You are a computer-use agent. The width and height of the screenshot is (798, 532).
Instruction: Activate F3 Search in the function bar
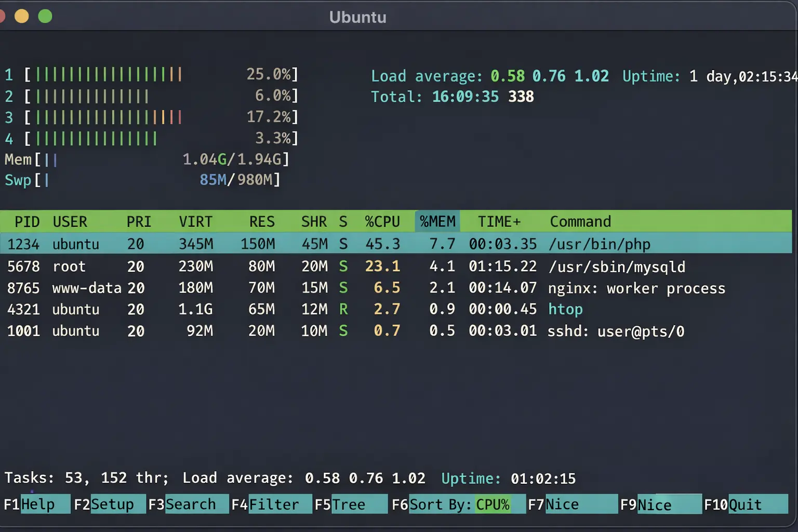coord(188,504)
